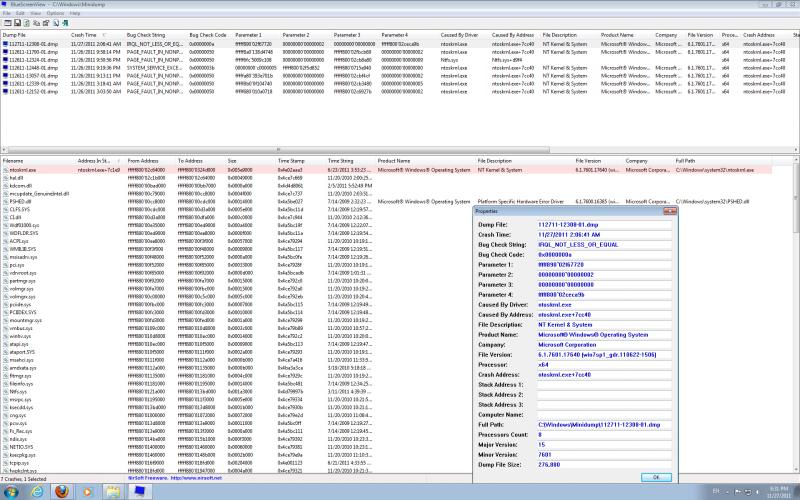Click the Copy Selected Items toolbar icon
800x500 pixels.
point(36,23)
